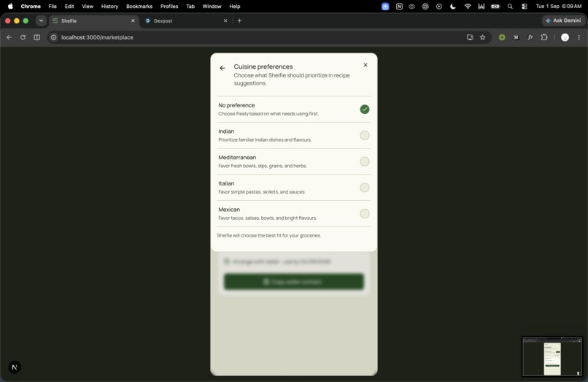Click the battery status icon
Viewport: 588px width, 382px height.
pos(496,7)
